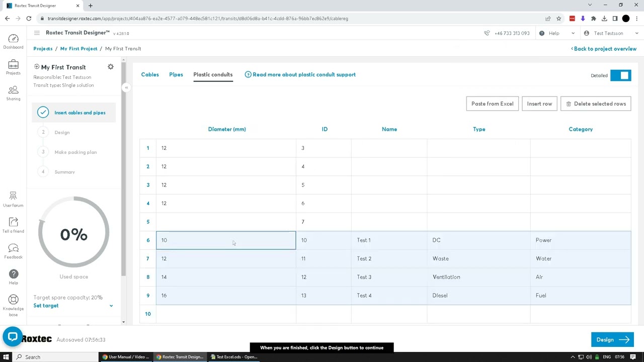This screenshot has width=644, height=362.
Task: Open the hamburger menu icon
Action: [x=37, y=33]
